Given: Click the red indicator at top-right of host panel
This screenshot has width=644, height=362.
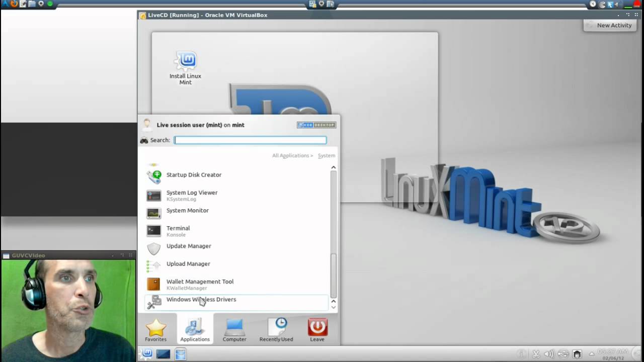Looking at the screenshot, I should (637, 4).
